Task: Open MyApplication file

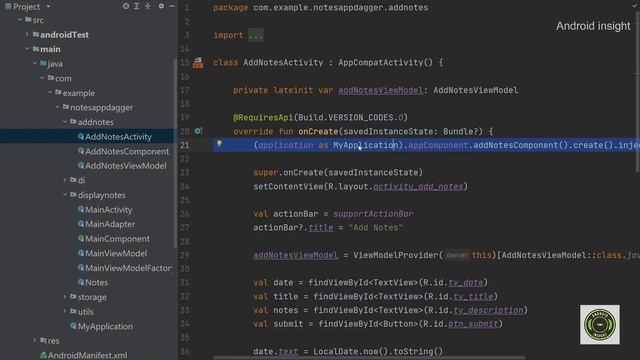Action: point(105,327)
